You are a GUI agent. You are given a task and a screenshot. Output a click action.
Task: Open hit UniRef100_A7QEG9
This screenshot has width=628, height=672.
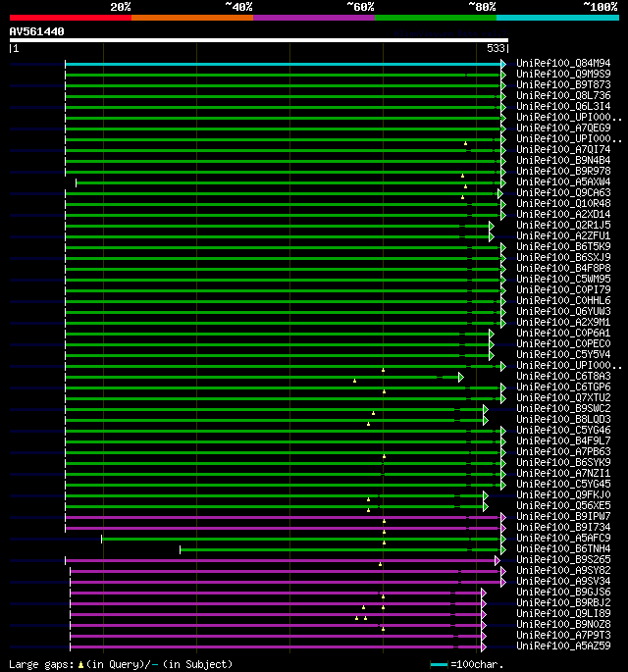(x=563, y=129)
